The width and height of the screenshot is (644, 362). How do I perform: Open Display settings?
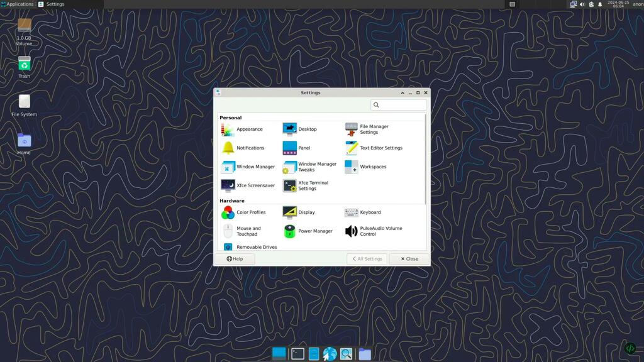299,212
